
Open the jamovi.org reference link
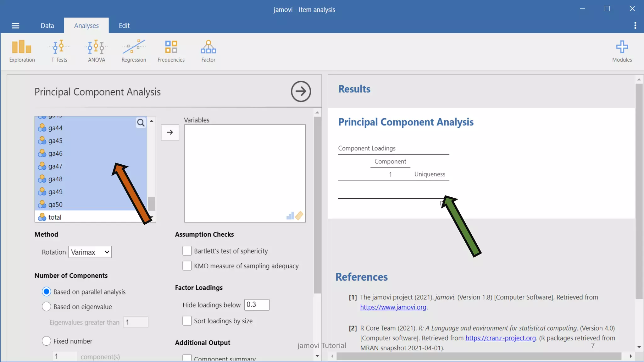(393, 307)
